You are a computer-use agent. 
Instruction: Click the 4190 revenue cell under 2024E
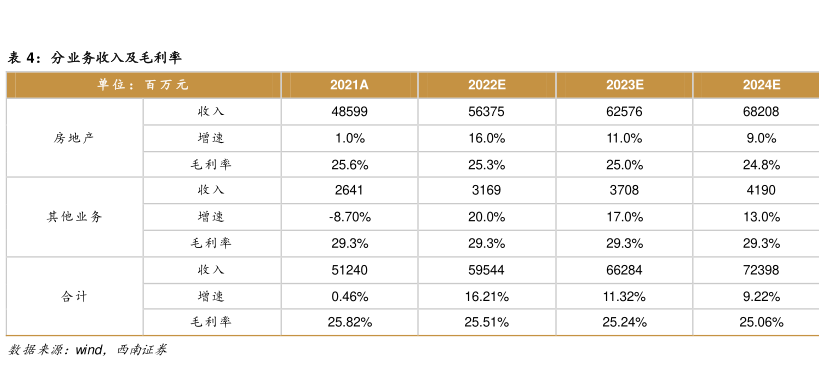[762, 190]
